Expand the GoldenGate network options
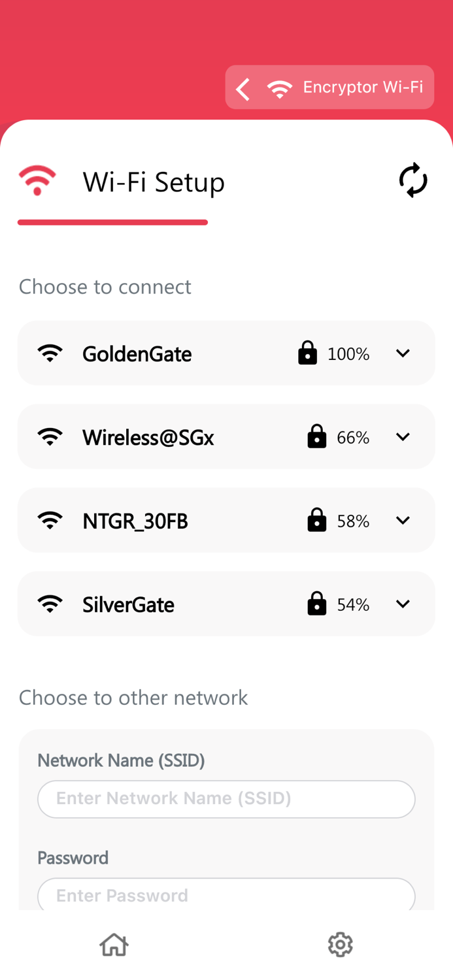 click(x=403, y=353)
